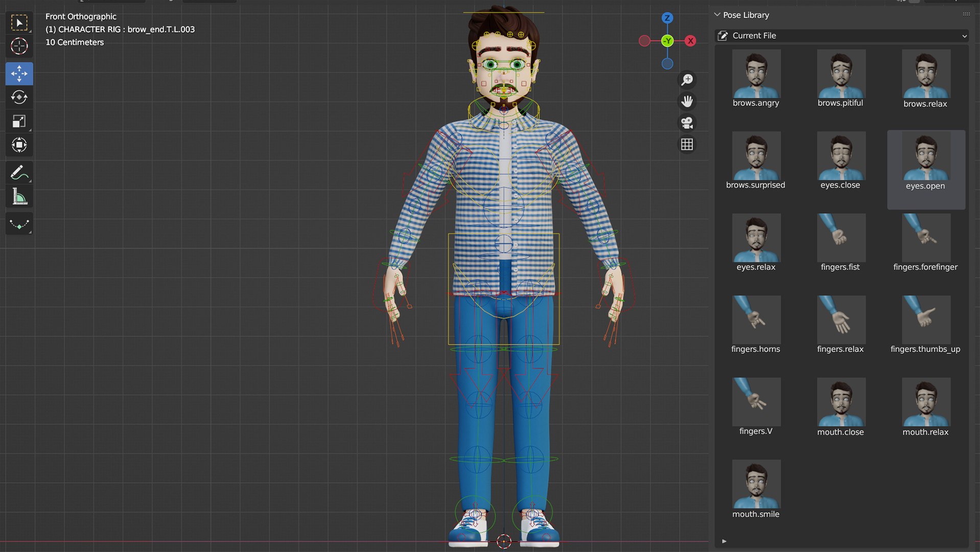Apply the brows.surprised pose
This screenshot has height=552, width=980.
(x=756, y=161)
